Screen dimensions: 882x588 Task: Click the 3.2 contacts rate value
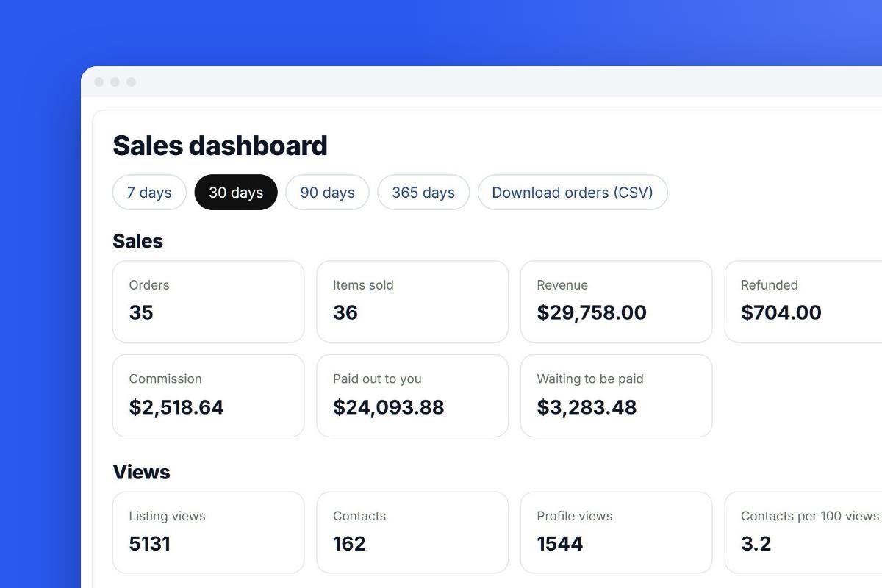[x=756, y=544]
